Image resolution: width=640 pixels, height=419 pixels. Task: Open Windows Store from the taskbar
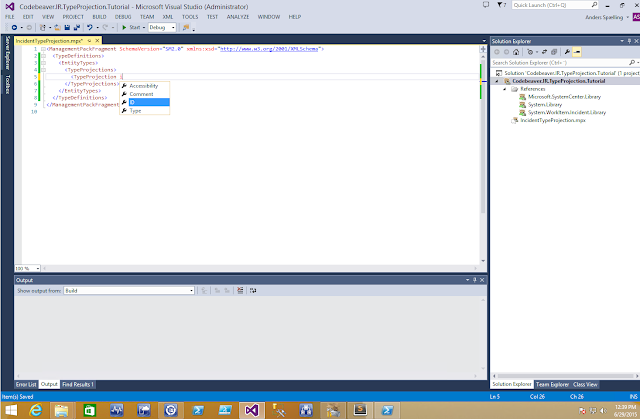coord(89,410)
